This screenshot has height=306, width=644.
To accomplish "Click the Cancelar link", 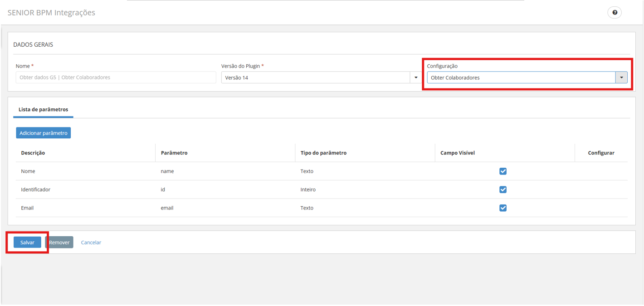I will pos(91,243).
